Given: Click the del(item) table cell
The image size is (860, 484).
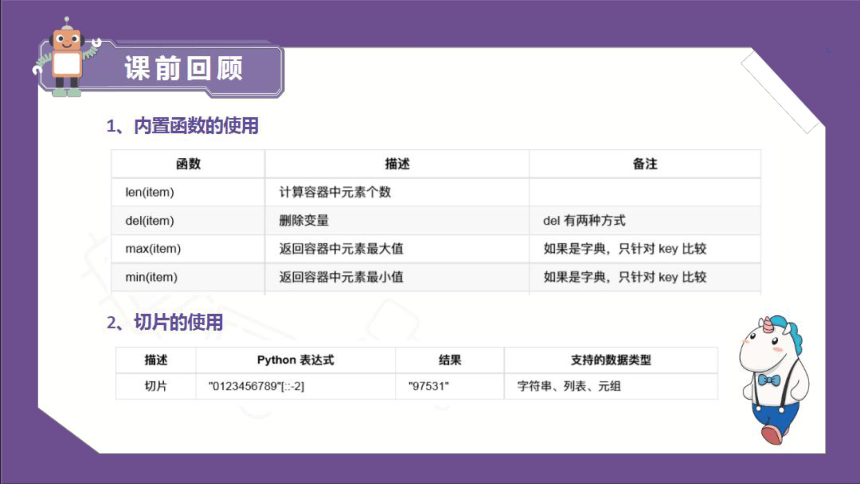Looking at the screenshot, I should [188, 221].
